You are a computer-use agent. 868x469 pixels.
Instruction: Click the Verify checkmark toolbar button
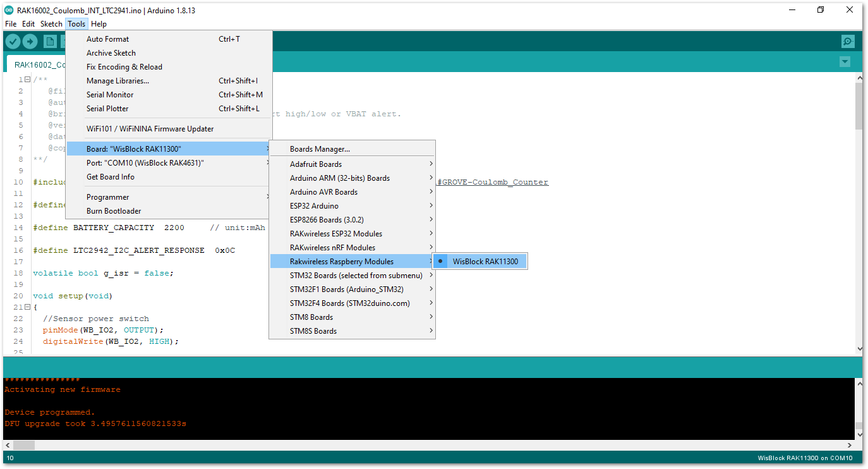13,42
